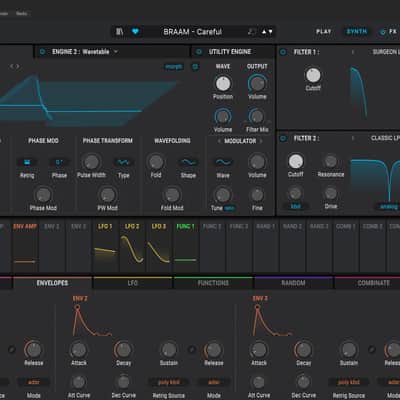The image size is (400, 400).
Task: Open the ENVELOPES tab
Action: (x=52, y=283)
